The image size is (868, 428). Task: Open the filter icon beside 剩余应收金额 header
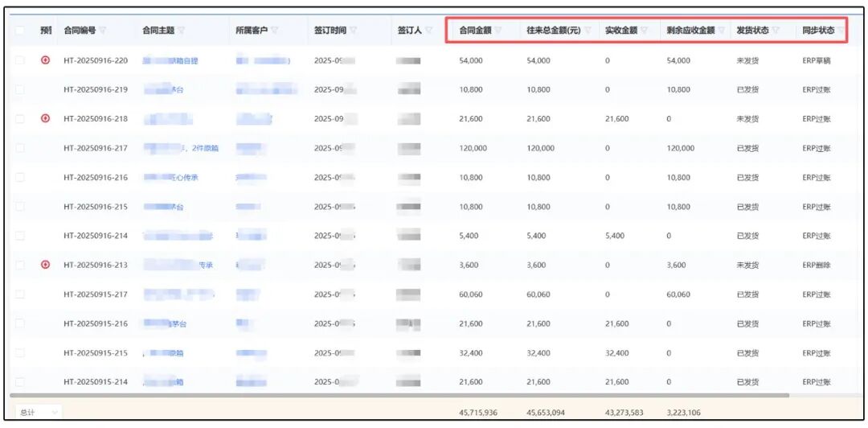pos(721,31)
